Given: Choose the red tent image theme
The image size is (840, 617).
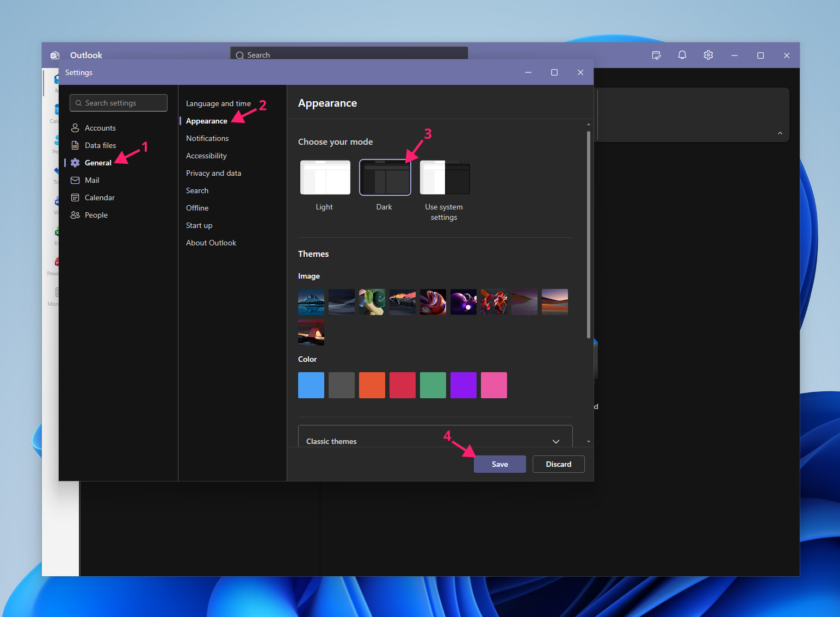Looking at the screenshot, I should coord(311,332).
